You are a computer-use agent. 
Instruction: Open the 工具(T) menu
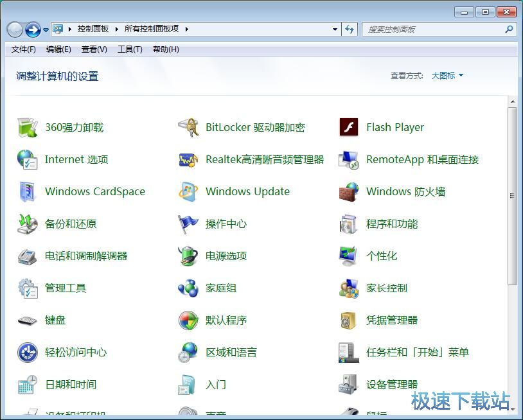[130, 49]
